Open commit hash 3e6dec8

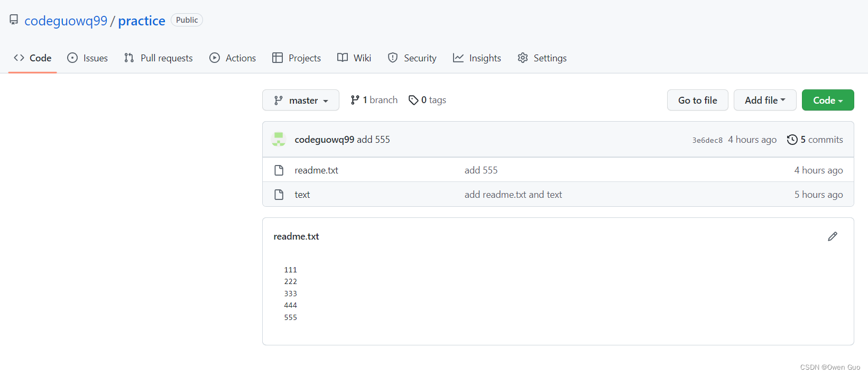pyautogui.click(x=707, y=140)
